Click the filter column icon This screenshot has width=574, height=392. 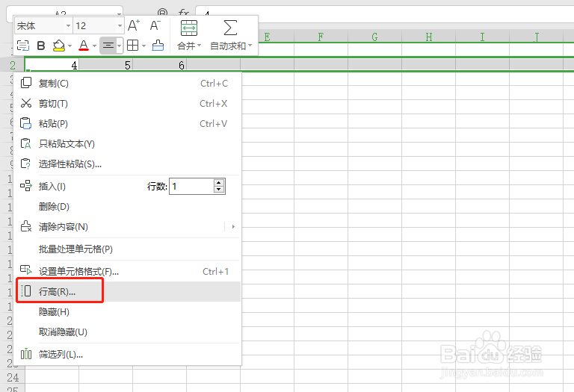tap(26, 354)
